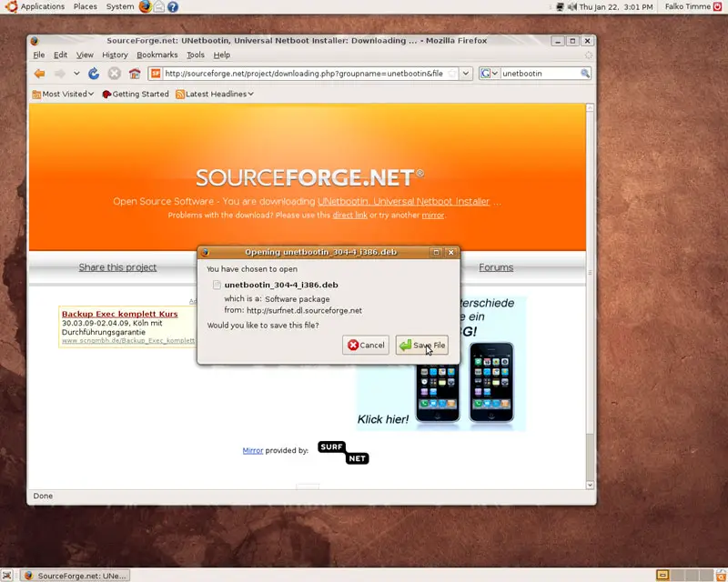Click the Getting Started bookmark

point(135,95)
